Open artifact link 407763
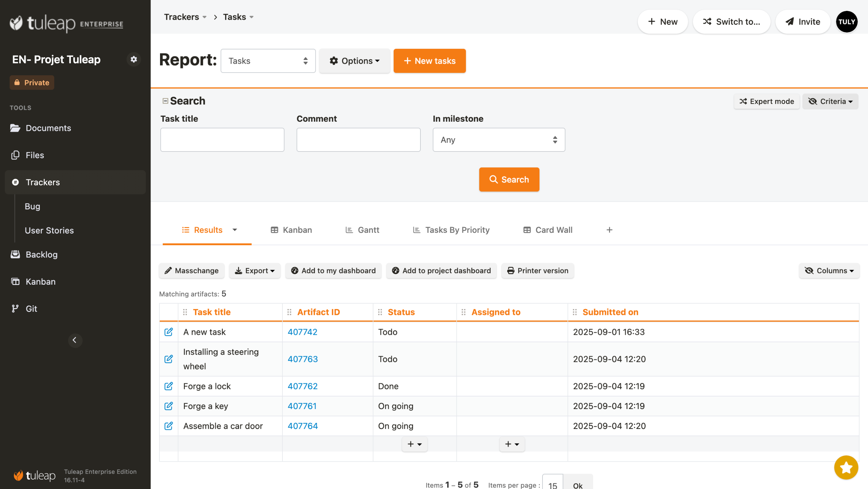 [302, 359]
